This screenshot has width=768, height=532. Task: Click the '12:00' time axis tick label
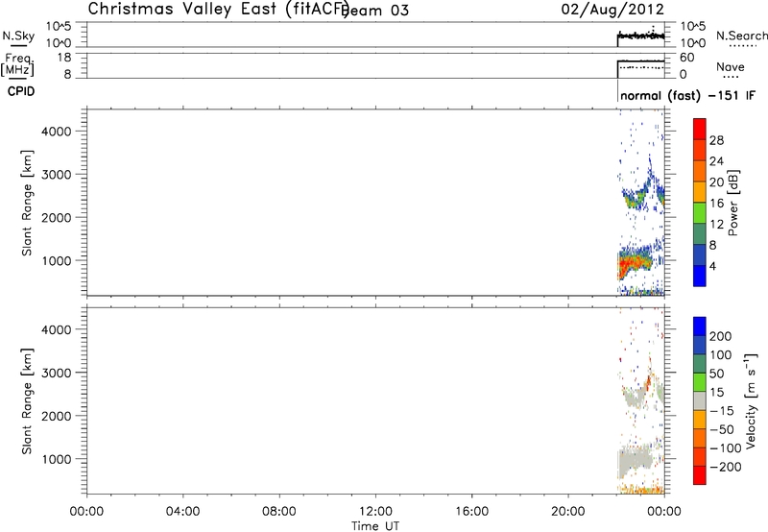click(x=375, y=512)
